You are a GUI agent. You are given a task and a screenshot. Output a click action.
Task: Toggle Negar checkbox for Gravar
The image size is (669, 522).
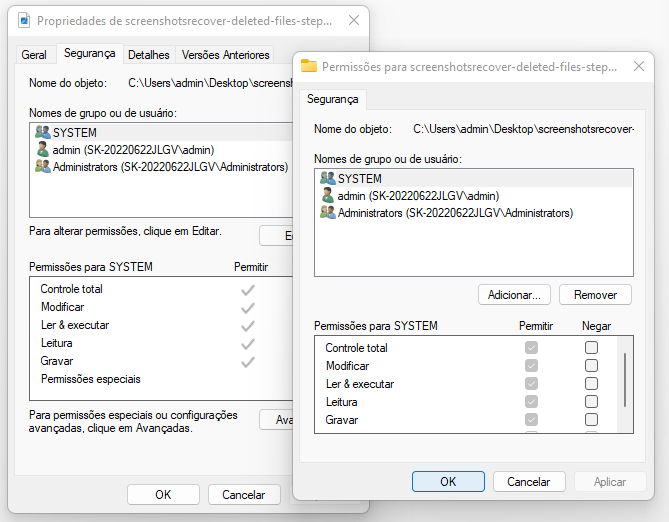[592, 420]
